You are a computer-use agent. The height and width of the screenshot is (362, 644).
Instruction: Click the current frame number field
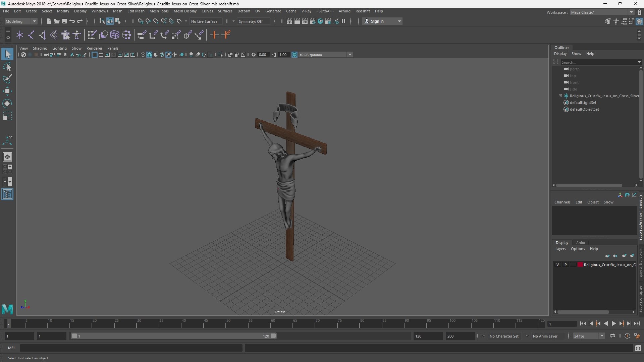click(x=561, y=324)
